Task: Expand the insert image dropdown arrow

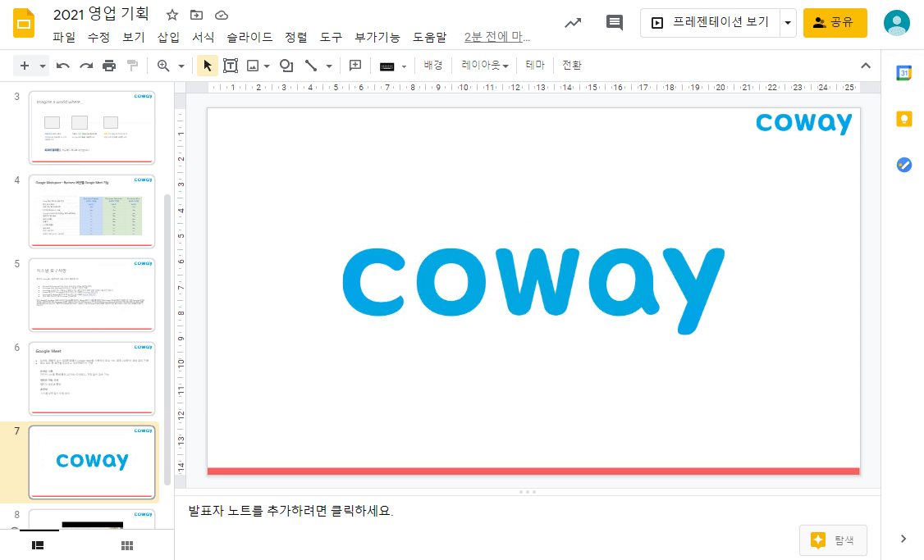Action: [267, 66]
